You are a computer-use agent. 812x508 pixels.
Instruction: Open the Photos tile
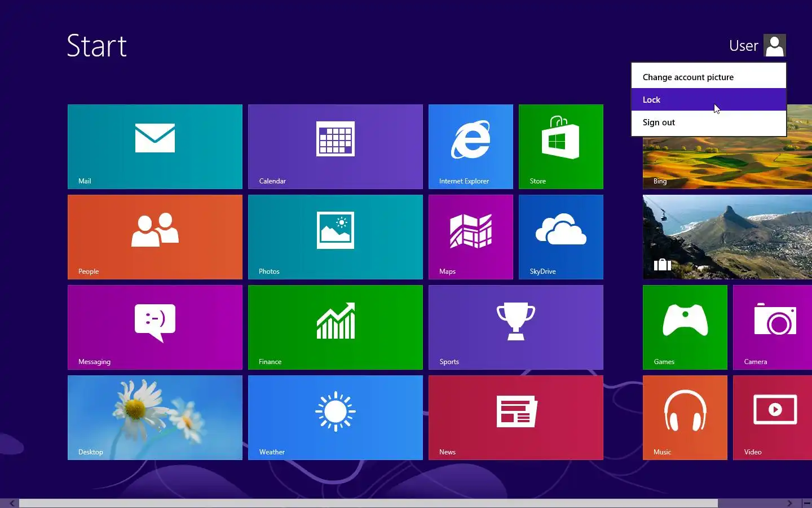(336, 237)
